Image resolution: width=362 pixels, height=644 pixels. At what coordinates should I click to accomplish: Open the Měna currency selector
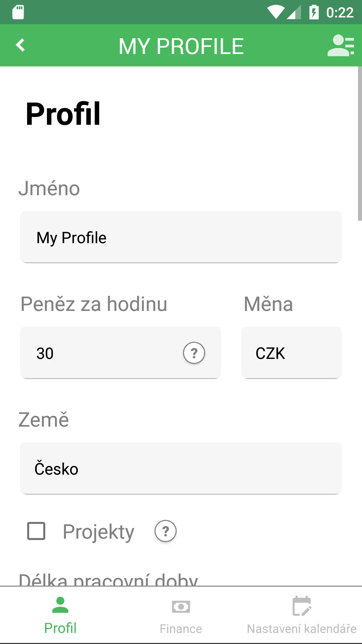(291, 353)
